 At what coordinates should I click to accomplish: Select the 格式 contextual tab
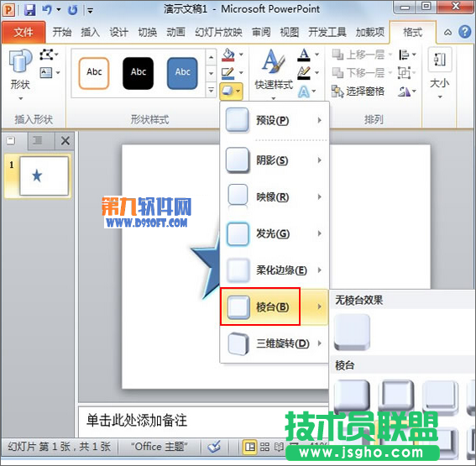coord(412,32)
